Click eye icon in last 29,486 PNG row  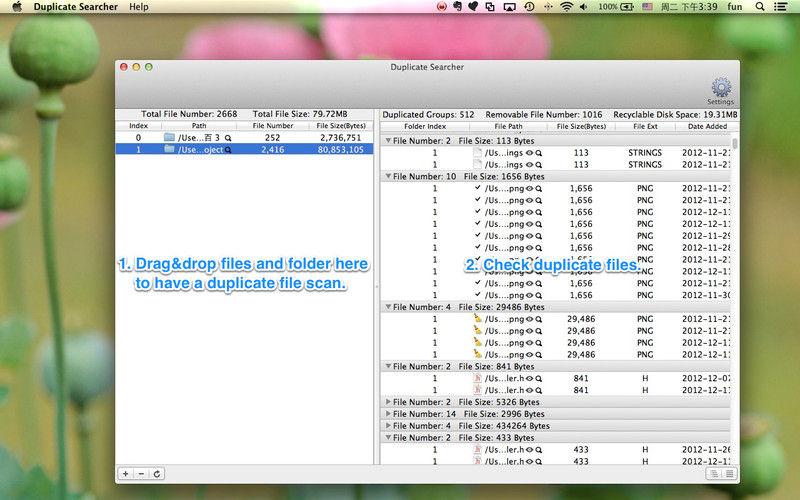tap(530, 355)
